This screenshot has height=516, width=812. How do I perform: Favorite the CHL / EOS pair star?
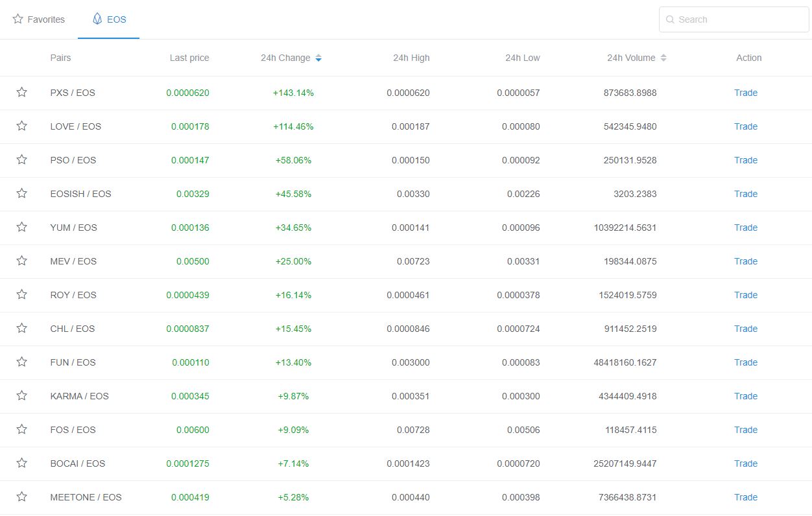(21, 328)
